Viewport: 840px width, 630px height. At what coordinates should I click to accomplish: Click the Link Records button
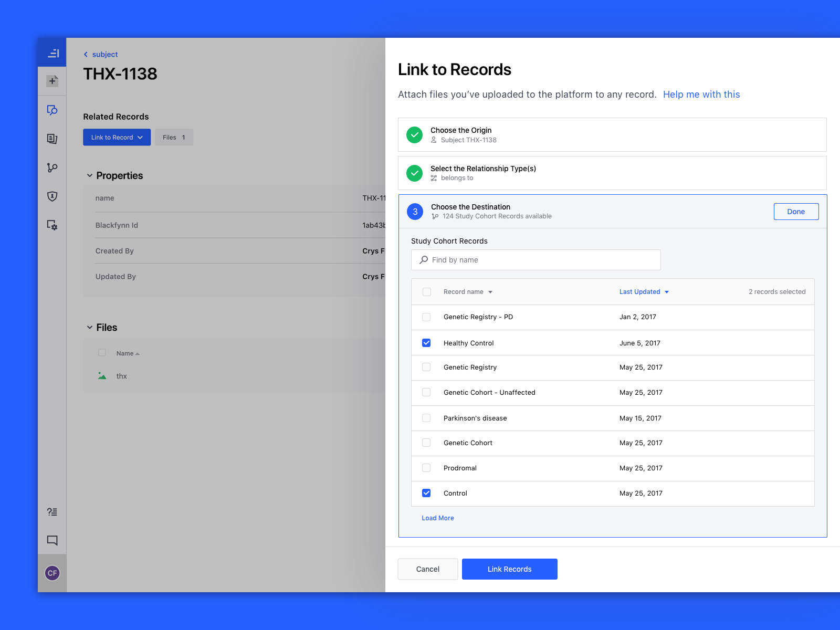[509, 569]
